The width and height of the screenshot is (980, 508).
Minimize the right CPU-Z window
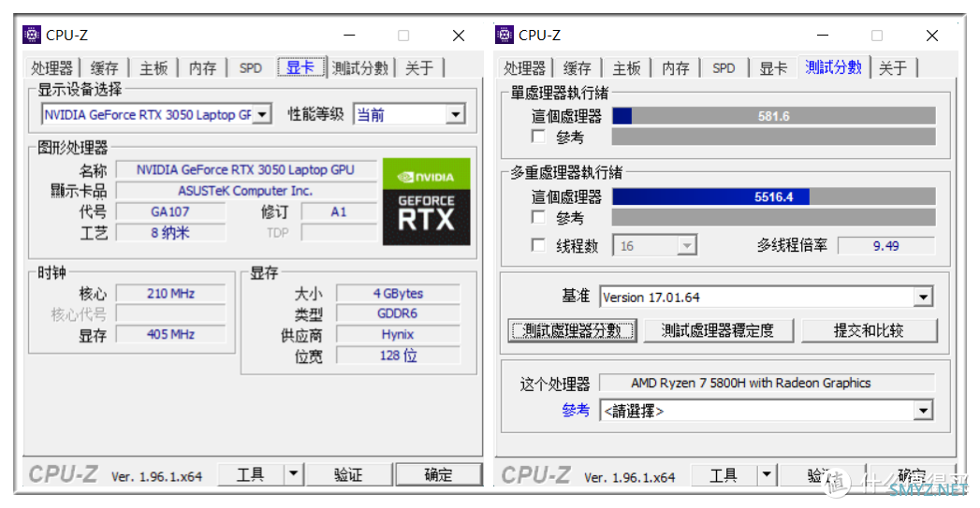pyautogui.click(x=823, y=36)
